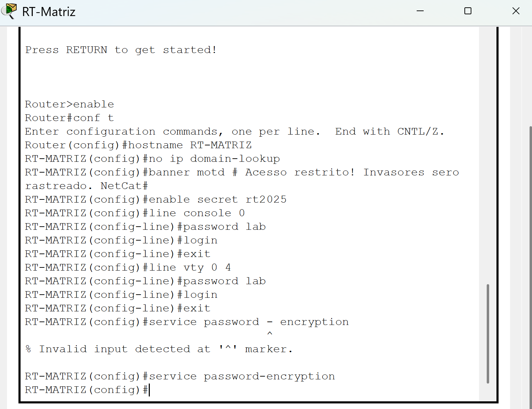Click the 'banner motd' command line
The width and height of the screenshot is (532, 409).
[x=242, y=179]
